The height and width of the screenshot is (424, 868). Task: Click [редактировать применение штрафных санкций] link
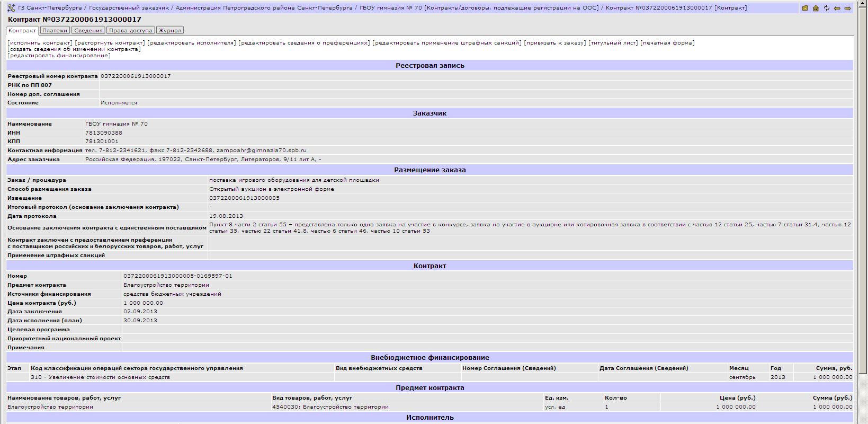pos(447,43)
